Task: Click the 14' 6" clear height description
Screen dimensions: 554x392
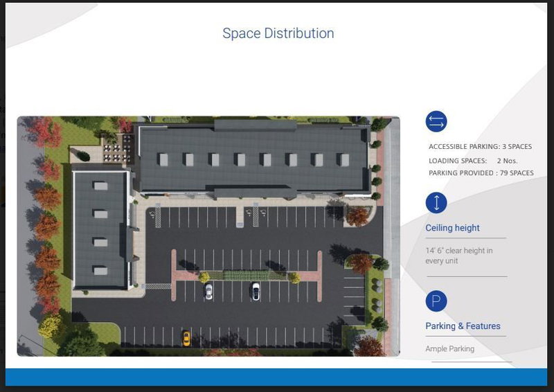Action: click(x=459, y=256)
